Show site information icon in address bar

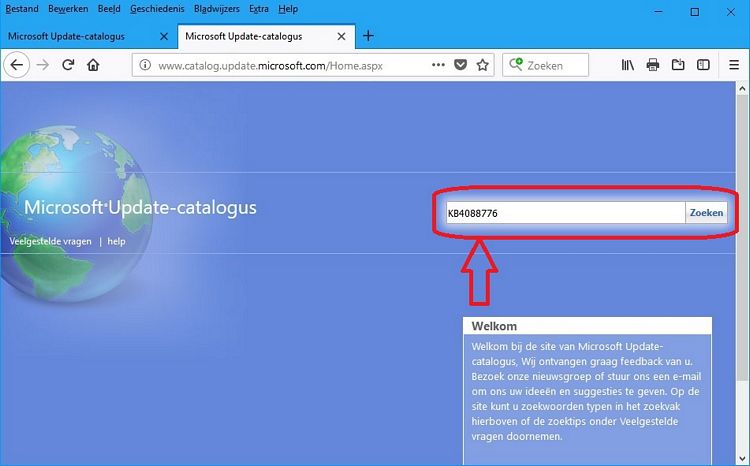click(x=145, y=65)
